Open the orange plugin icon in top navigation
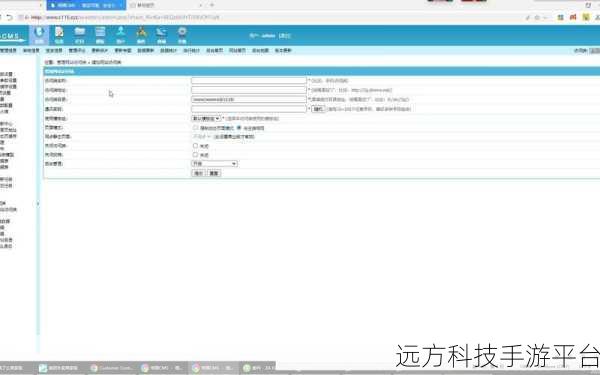Viewport: 600px width, 375px height. (141, 35)
